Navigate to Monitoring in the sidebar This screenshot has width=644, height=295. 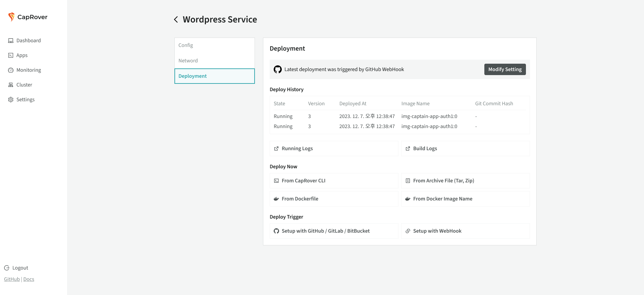tap(29, 70)
